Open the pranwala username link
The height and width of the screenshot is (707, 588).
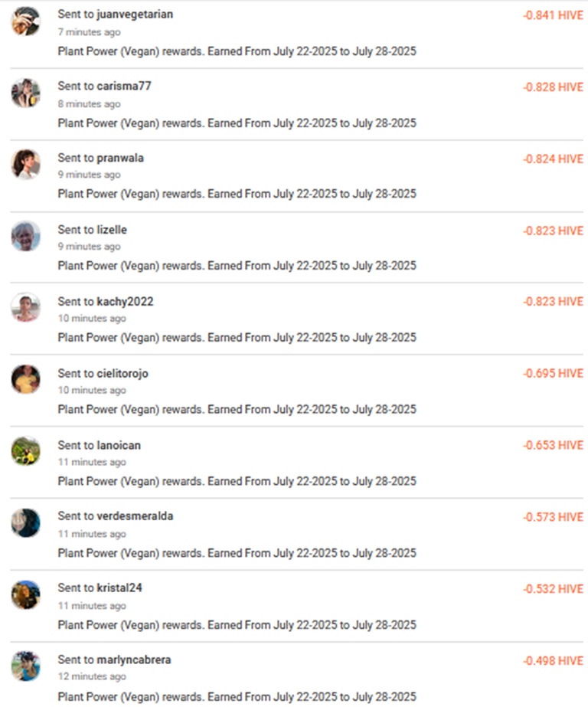click(x=120, y=158)
